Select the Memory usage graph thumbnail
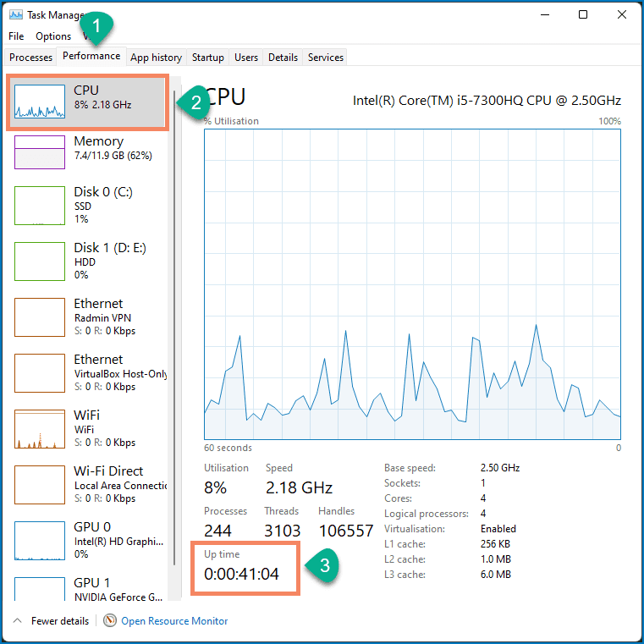644x644 pixels. [x=40, y=151]
